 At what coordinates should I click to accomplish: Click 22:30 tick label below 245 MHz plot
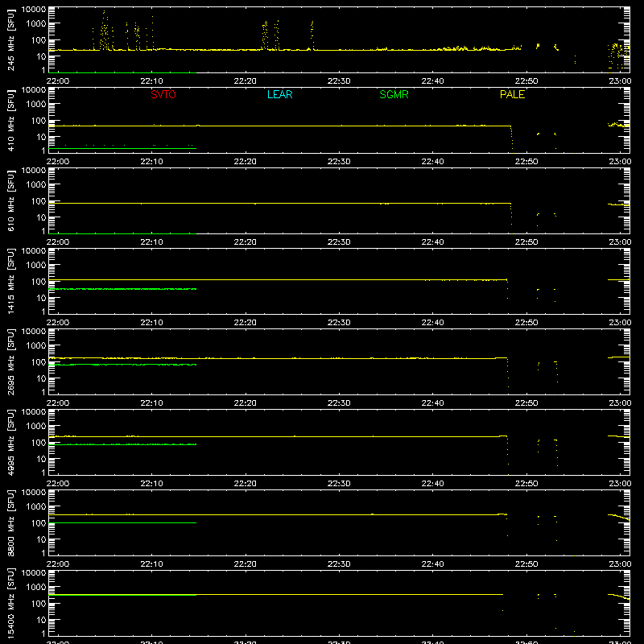(x=339, y=81)
